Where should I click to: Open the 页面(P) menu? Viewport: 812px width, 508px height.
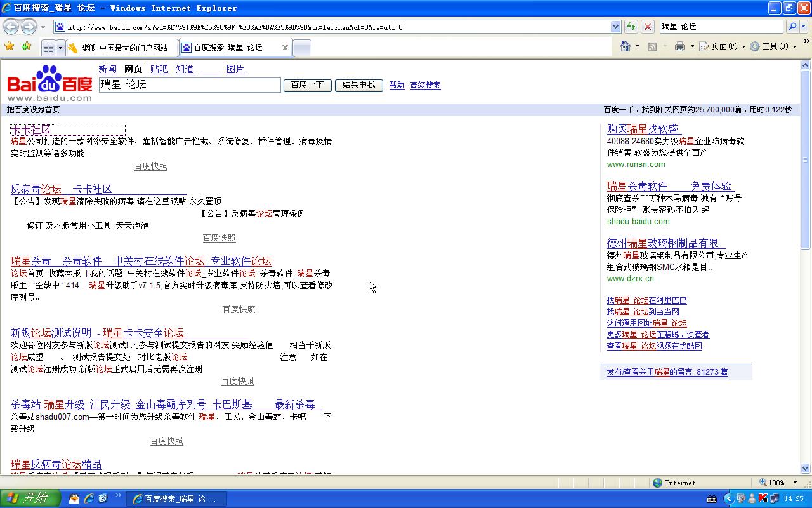723,46
